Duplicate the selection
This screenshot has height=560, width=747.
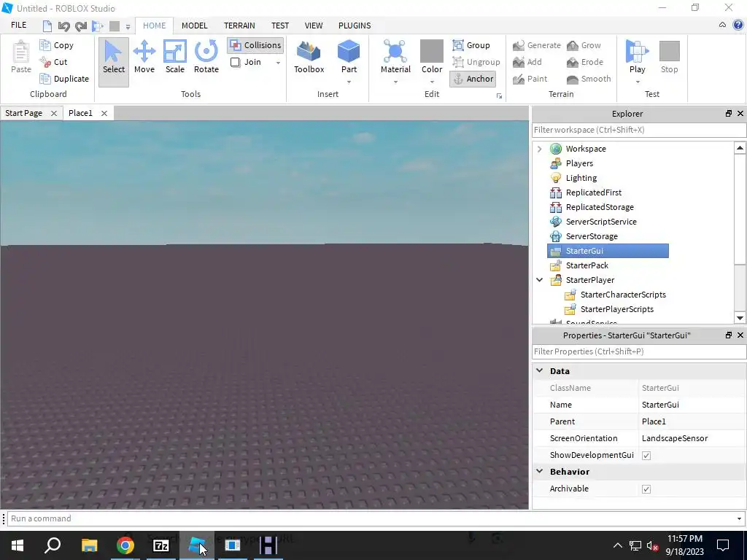64,79
